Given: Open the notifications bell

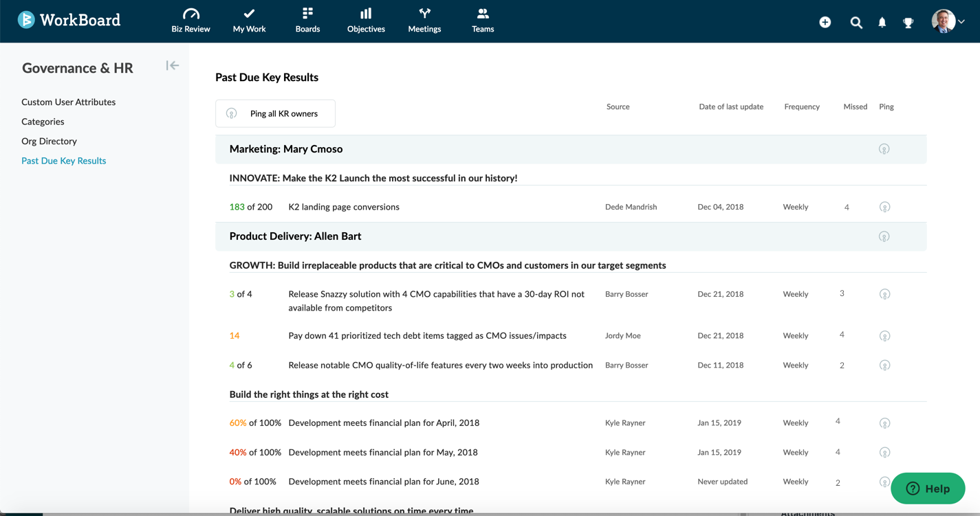Looking at the screenshot, I should coord(882,23).
